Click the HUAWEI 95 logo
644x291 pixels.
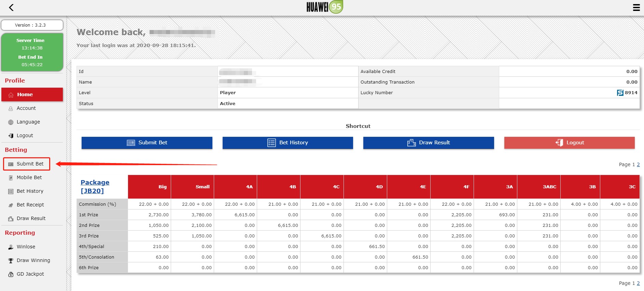tap(324, 7)
